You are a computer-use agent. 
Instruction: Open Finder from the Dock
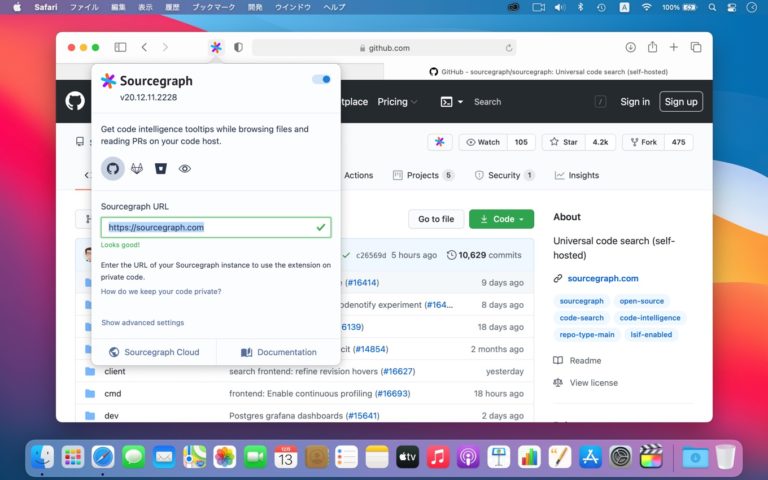point(43,457)
